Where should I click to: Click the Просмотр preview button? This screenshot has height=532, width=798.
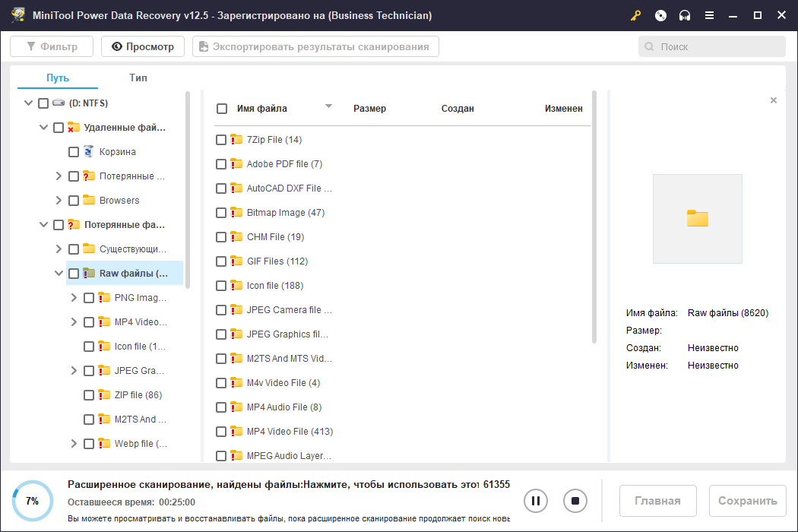pyautogui.click(x=143, y=46)
